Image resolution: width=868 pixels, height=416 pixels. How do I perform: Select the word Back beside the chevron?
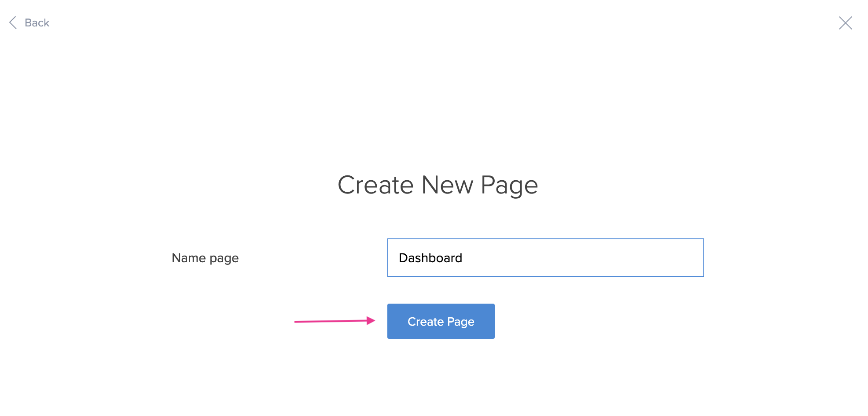(37, 23)
